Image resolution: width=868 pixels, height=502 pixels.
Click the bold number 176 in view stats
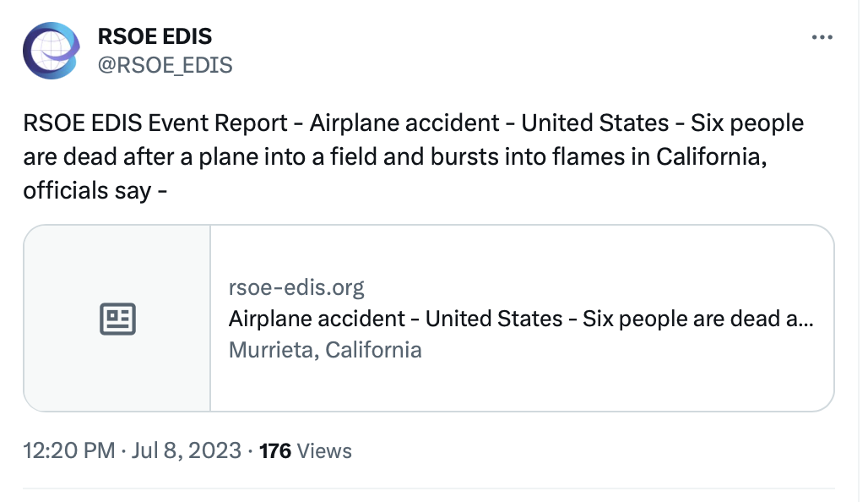[275, 451]
